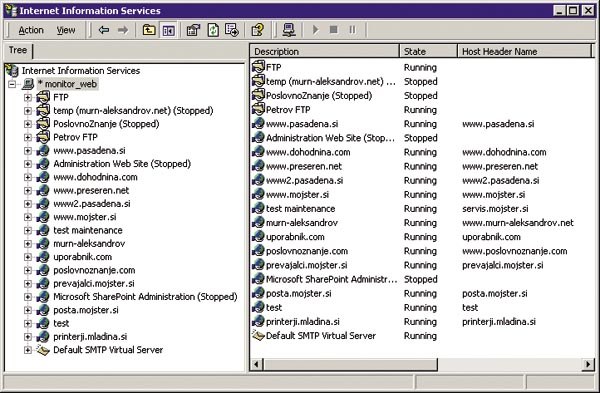This screenshot has height=393, width=600.
Task: Click the Start item play icon
Action: pos(315,30)
